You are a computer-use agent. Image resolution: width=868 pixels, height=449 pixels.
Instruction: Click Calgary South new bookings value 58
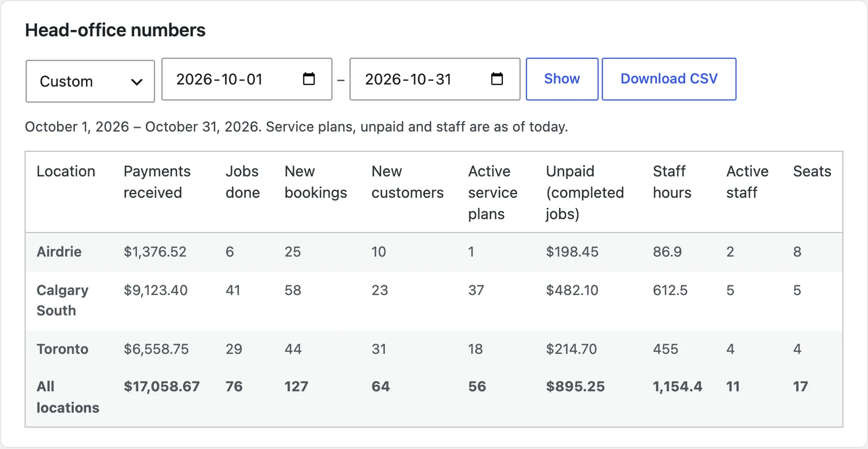[293, 290]
